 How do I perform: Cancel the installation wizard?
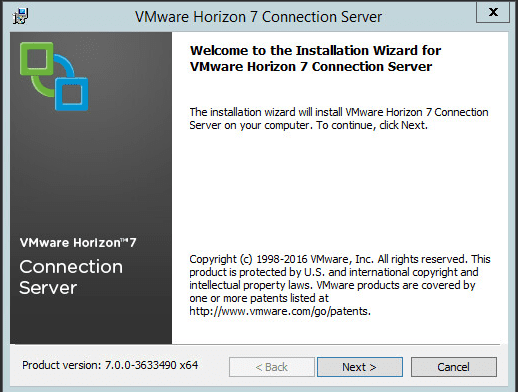(x=454, y=367)
